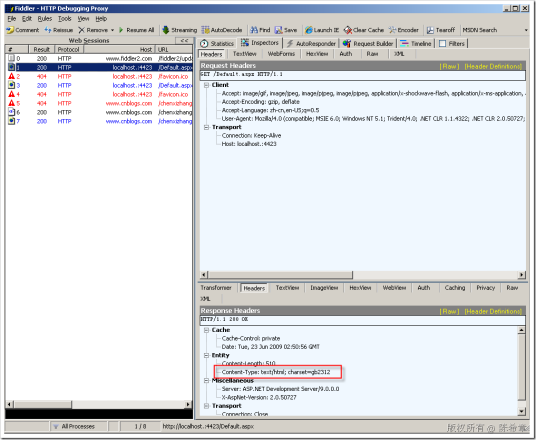Click the request headers horizontal scrollbar thumb
Screen dimensions: 536x440
[x=280, y=275]
